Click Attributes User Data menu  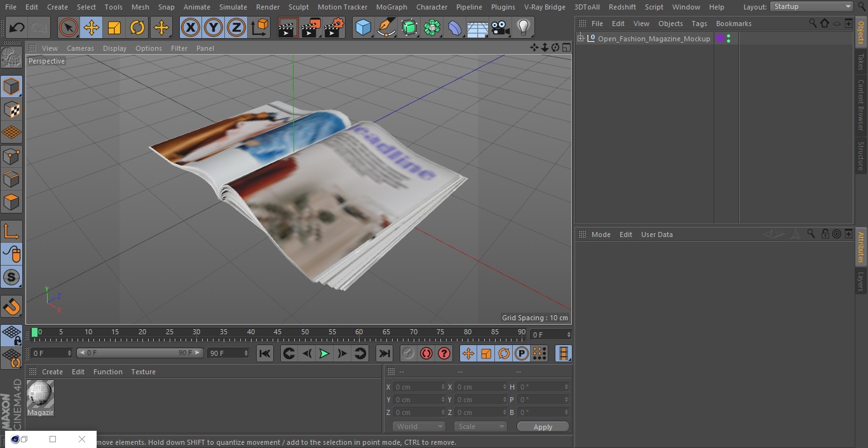(656, 234)
